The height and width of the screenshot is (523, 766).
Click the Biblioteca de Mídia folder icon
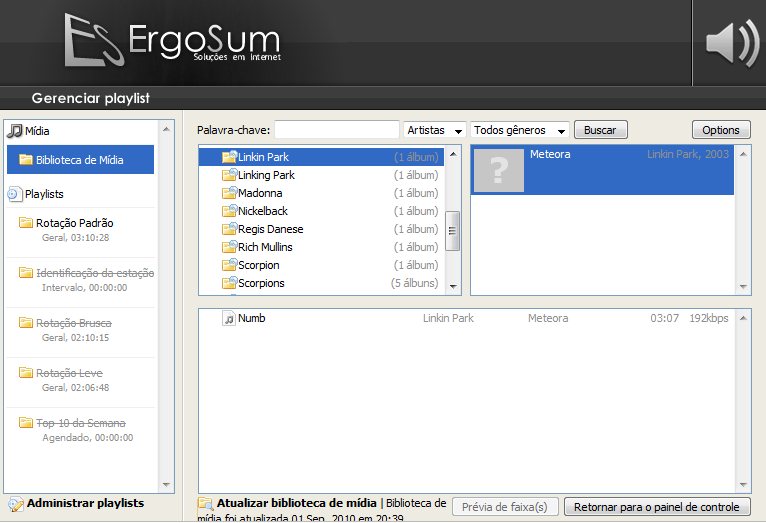click(26, 159)
